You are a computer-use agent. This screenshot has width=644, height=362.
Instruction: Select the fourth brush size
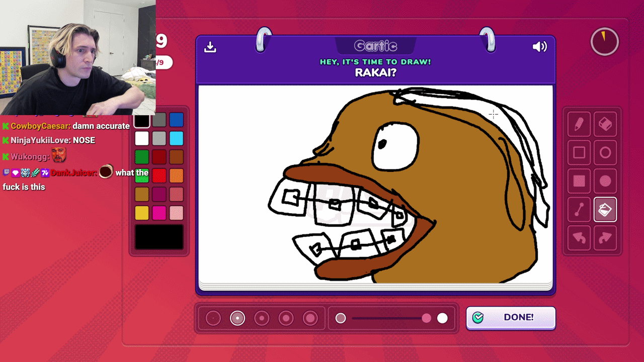[x=286, y=318]
